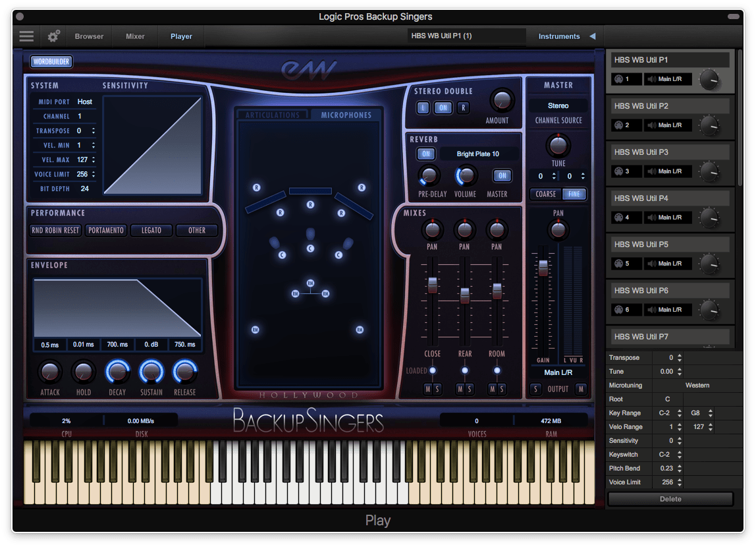The image size is (756, 547).
Task: Click the MIDI channel icon for HBS WB Util P5
Action: click(x=618, y=264)
